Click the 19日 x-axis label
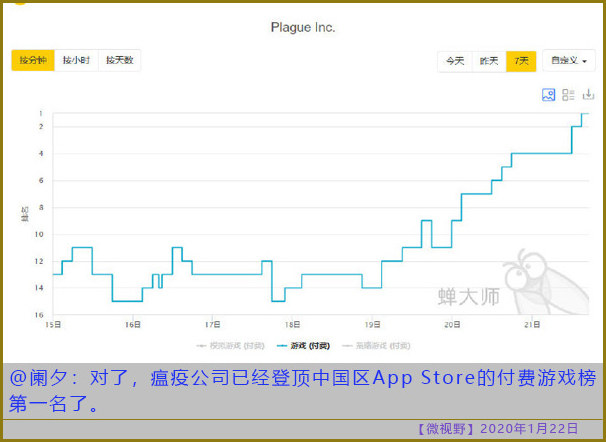The image size is (606, 442). coord(372,325)
